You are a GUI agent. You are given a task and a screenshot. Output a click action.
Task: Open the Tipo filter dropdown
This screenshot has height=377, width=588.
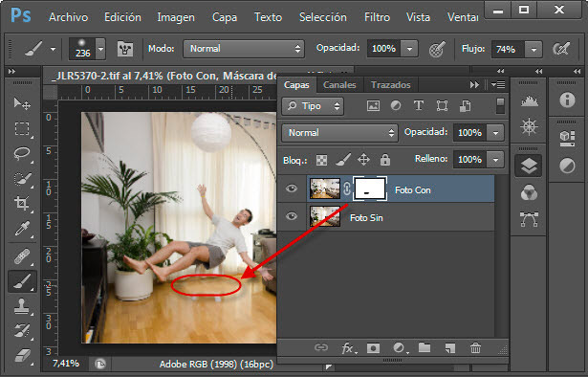point(313,106)
